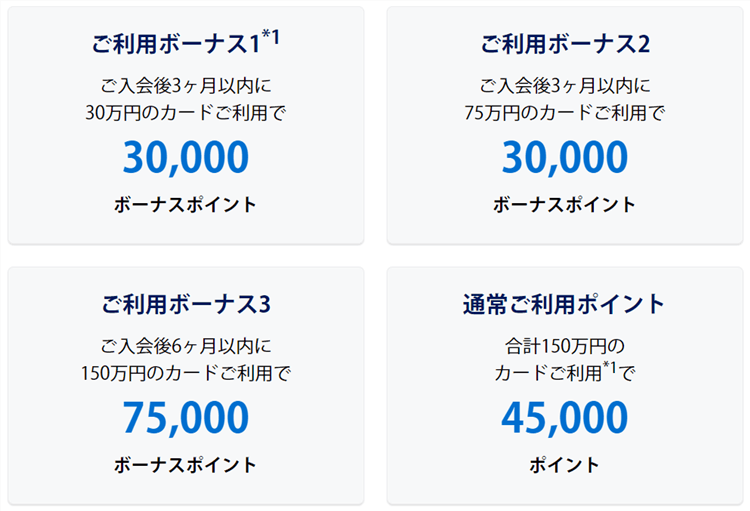This screenshot has height=511, width=750.
Task: Select the 30,000 figure in the ご利用ボーナス1 card
Action: 186,158
